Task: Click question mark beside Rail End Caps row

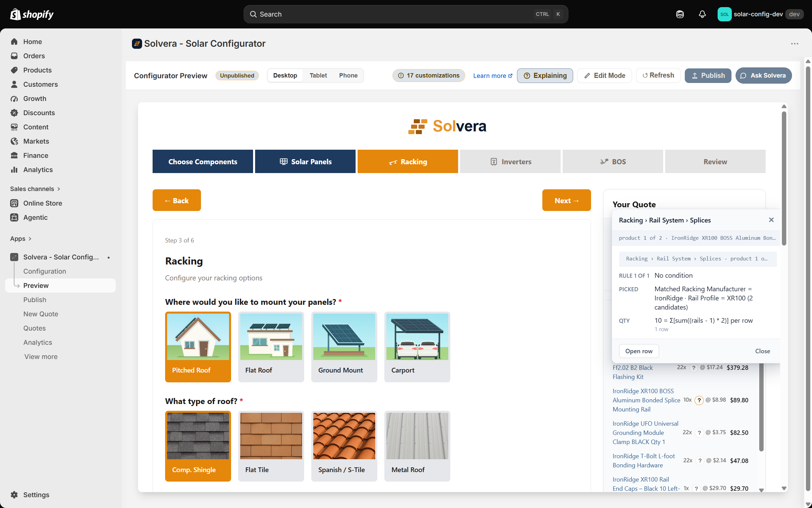Action: click(696, 489)
